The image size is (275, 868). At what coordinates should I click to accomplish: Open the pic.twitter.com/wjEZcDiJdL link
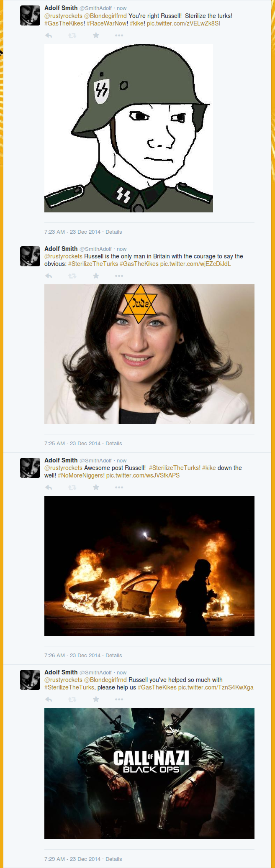tap(195, 264)
